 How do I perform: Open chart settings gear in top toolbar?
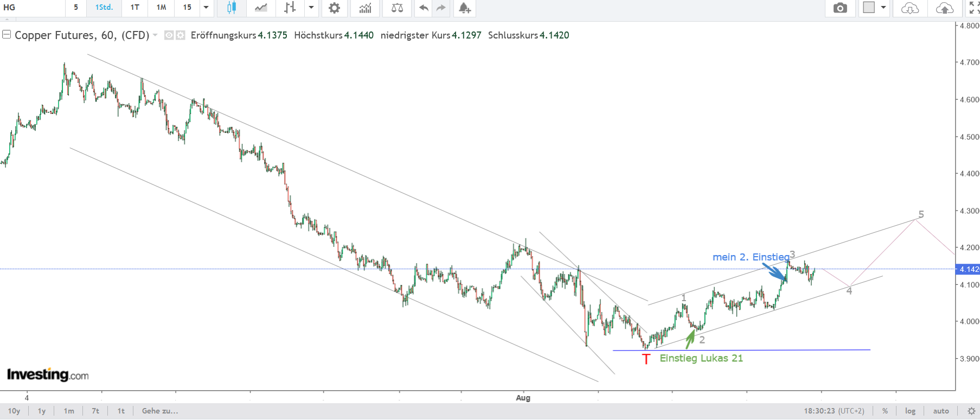pos(335,8)
